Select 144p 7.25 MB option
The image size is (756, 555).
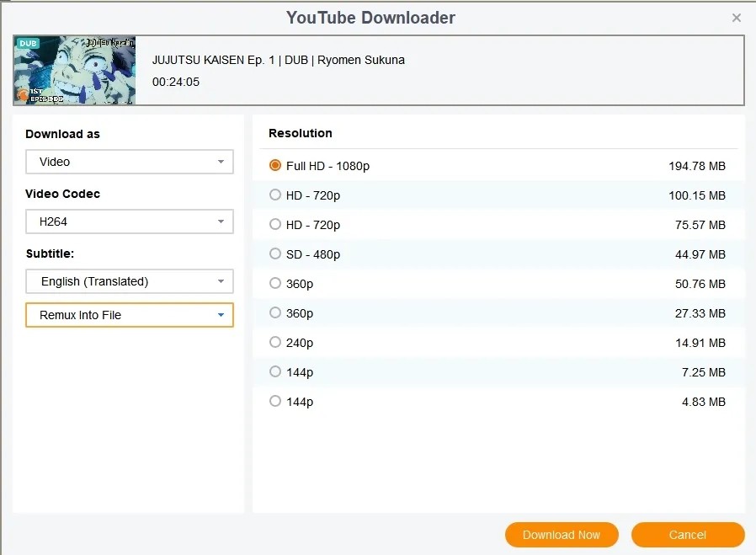click(274, 371)
